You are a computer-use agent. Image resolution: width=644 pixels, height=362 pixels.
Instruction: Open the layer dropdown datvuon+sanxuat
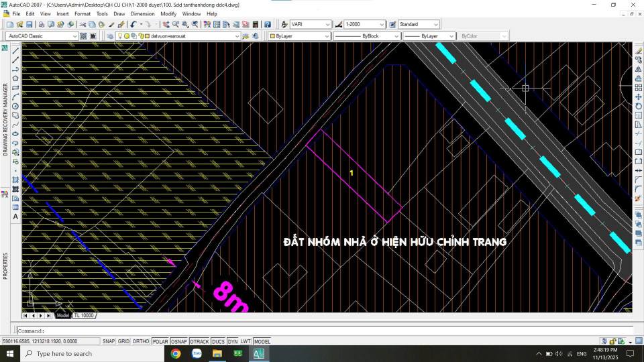click(193, 36)
